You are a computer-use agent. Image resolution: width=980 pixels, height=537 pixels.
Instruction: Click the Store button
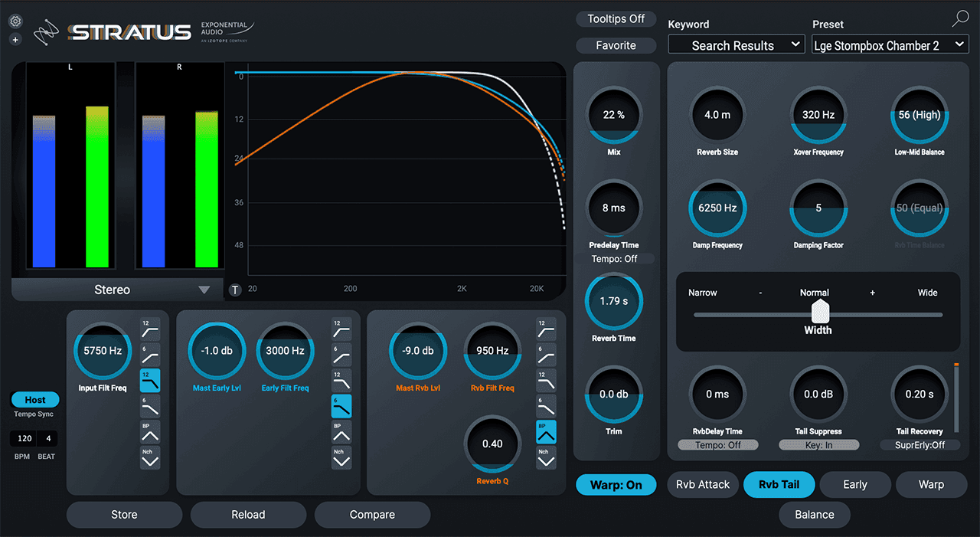[x=124, y=515]
